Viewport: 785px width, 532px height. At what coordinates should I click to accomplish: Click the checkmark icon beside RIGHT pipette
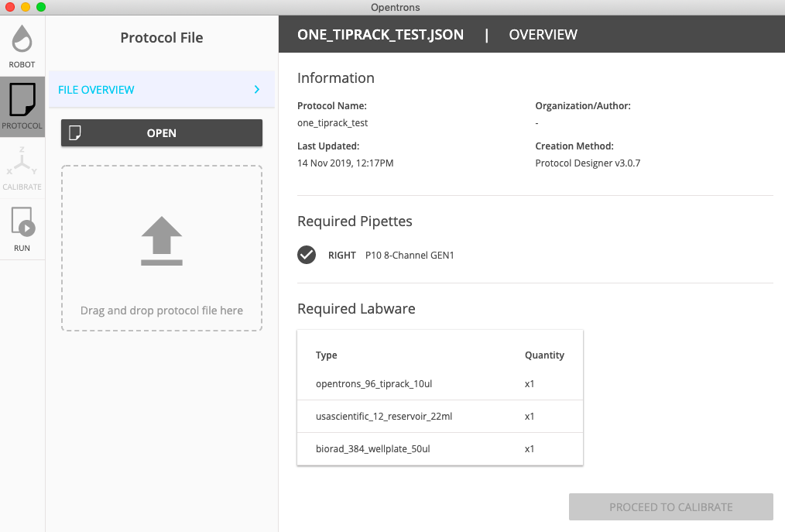point(307,255)
